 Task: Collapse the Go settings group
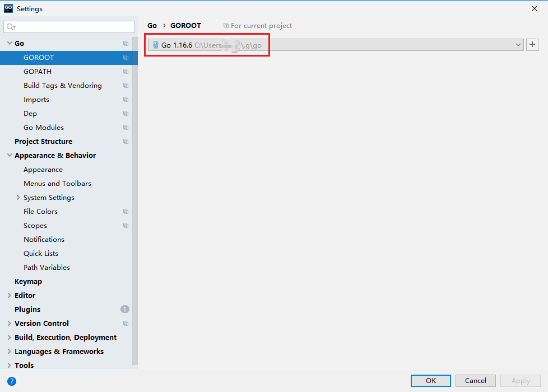point(10,43)
